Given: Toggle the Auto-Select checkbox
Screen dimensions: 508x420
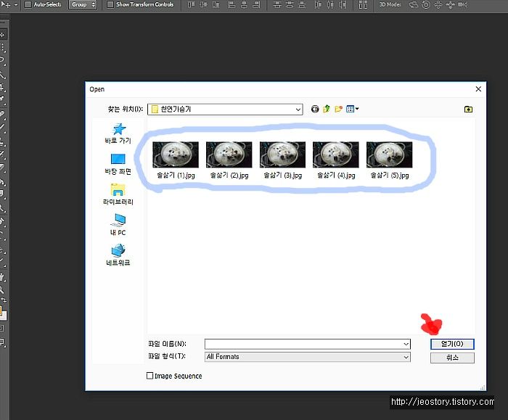Looking at the screenshot, I should 28,4.
